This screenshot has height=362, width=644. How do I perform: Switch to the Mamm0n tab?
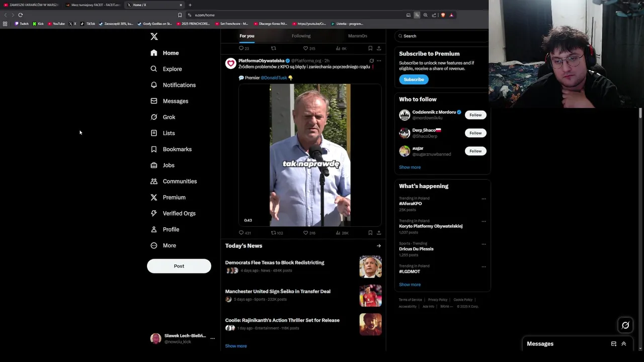click(358, 36)
